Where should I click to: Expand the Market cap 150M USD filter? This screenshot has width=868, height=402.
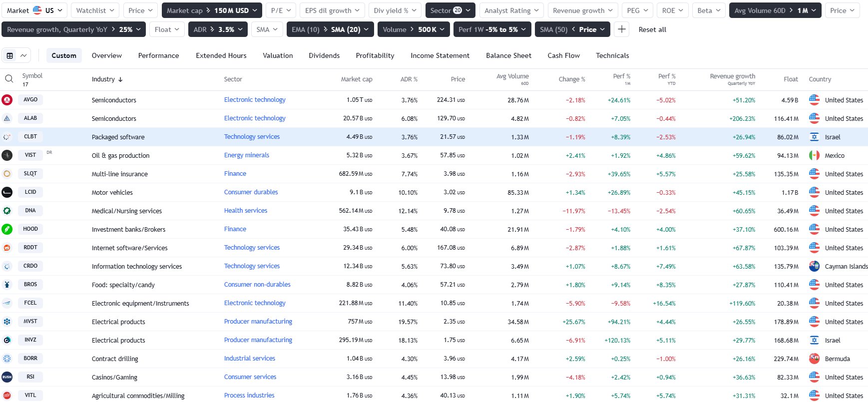[x=212, y=10]
